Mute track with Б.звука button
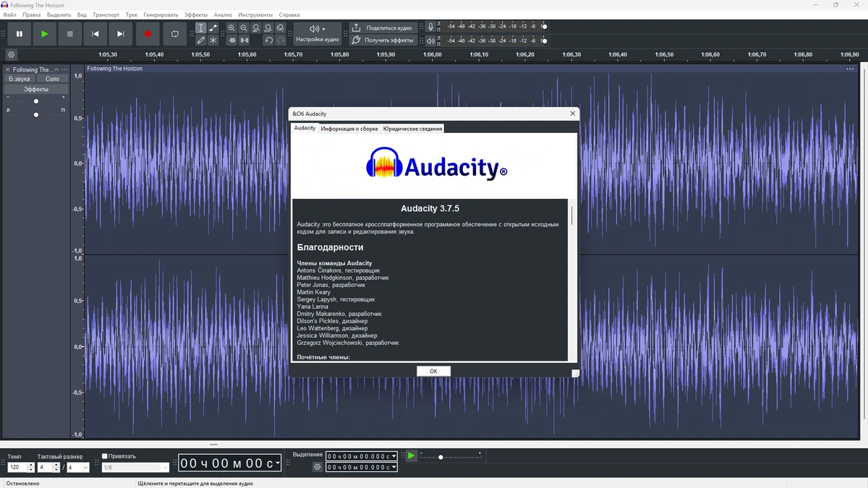The image size is (868, 488). 20,79
